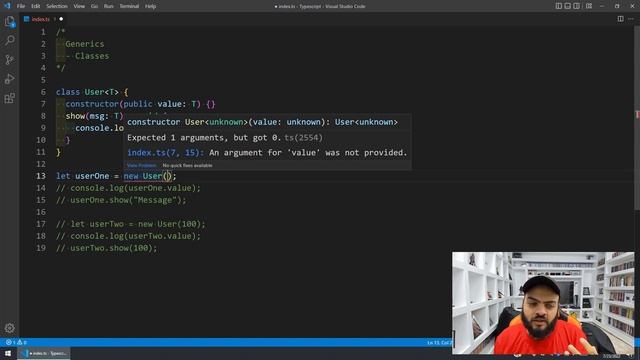
Task: Toggle the bottom panel layout icon
Action: (x=567, y=6)
